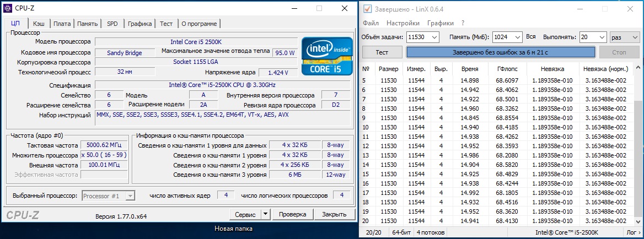Click the instruction set list field
This screenshot has height=239, width=644.
click(223, 118)
